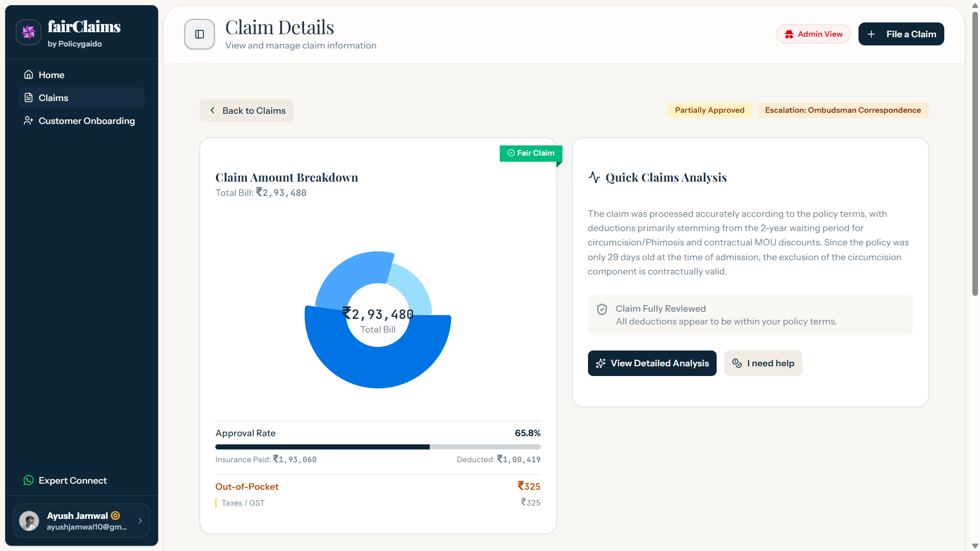
Task: Click the Claims document icon
Action: (28, 97)
